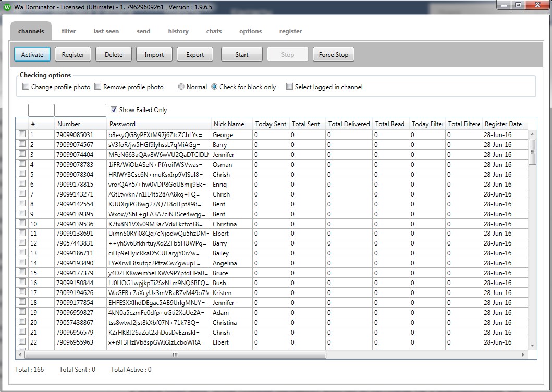This screenshot has width=552, height=392.
Task: Open the last seen tab
Action: tap(106, 31)
